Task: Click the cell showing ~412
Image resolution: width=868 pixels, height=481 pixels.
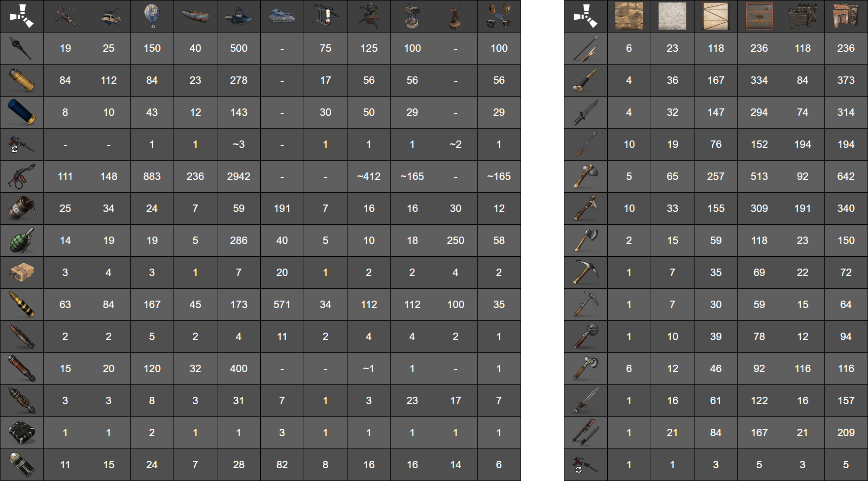Action: coord(369,176)
